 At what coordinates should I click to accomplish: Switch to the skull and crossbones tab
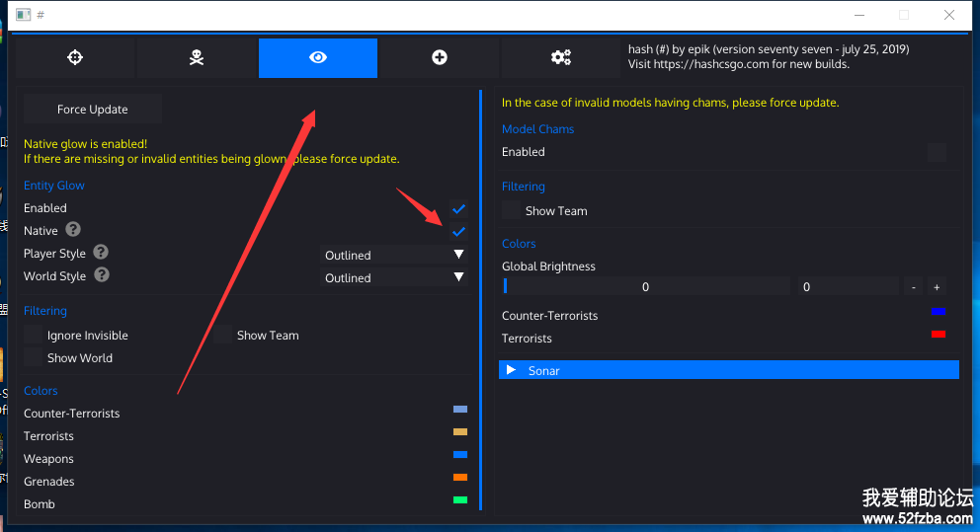pyautogui.click(x=197, y=58)
